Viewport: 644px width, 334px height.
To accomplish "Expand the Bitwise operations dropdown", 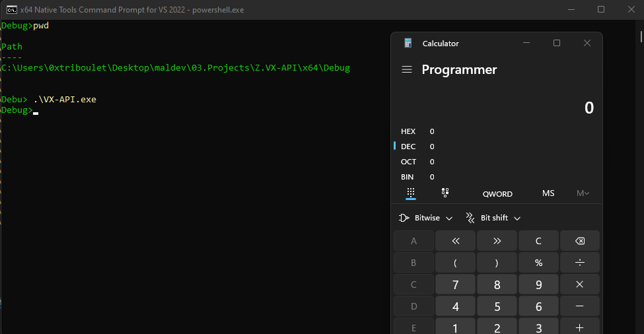I will (x=426, y=218).
